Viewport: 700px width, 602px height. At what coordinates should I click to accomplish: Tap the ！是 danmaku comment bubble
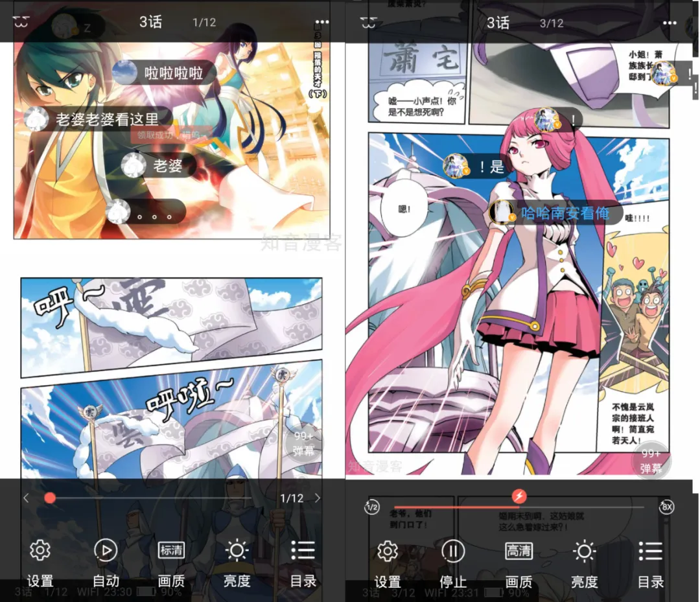coord(476,167)
